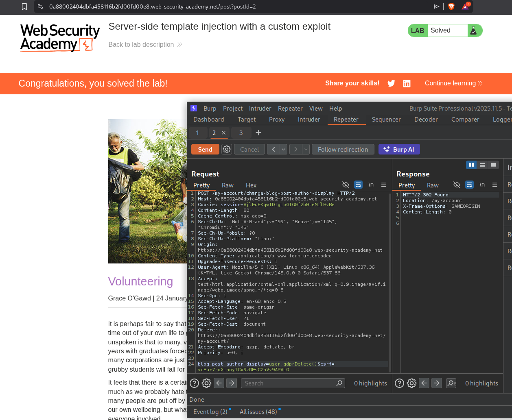Open help icon below Request panel
The width and height of the screenshot is (512, 420).
(x=195, y=383)
